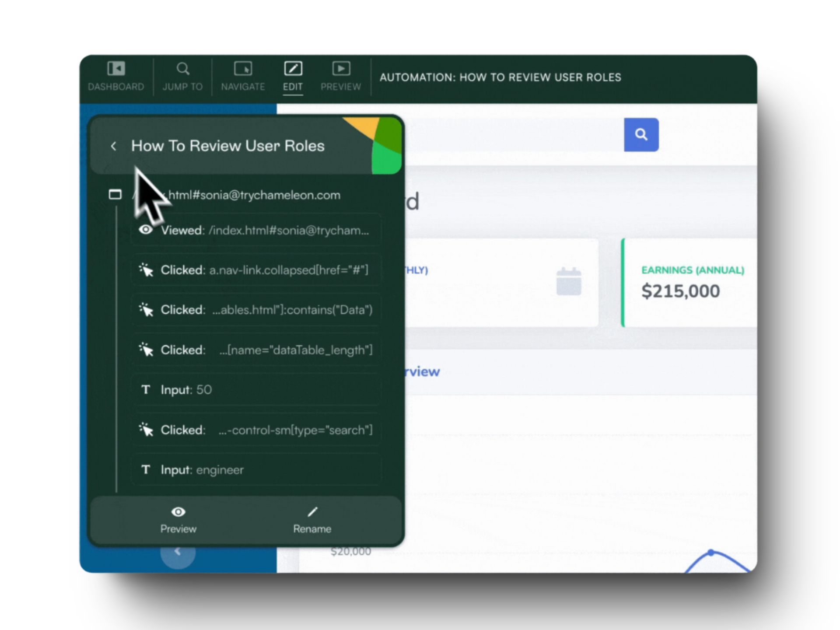Click cursor icon on type="search" step
840x630 pixels.
pos(146,430)
